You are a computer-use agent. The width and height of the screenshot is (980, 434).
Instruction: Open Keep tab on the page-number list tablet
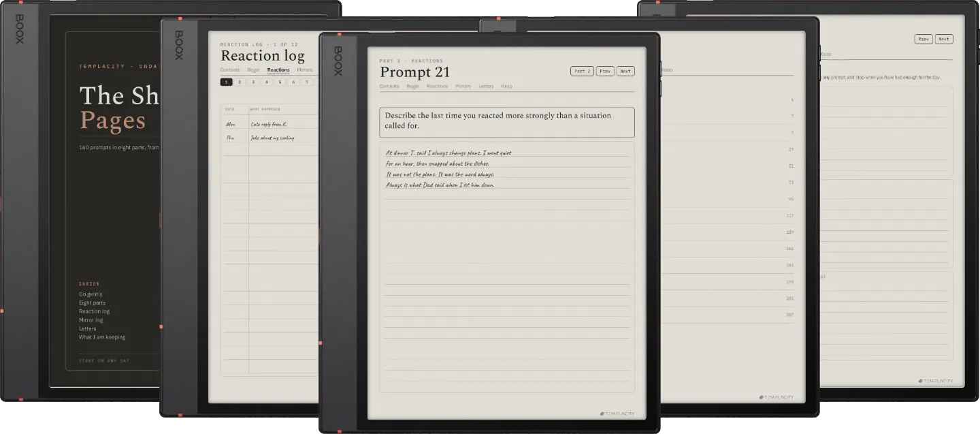pos(667,70)
